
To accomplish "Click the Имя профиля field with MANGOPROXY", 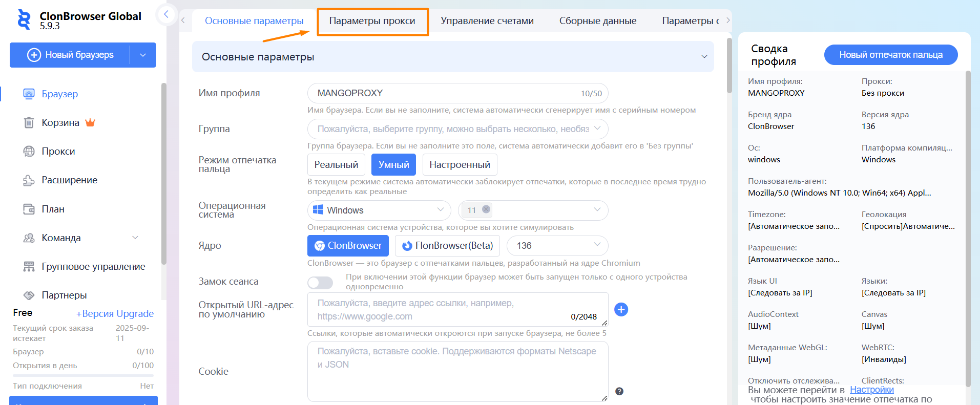I will [457, 93].
